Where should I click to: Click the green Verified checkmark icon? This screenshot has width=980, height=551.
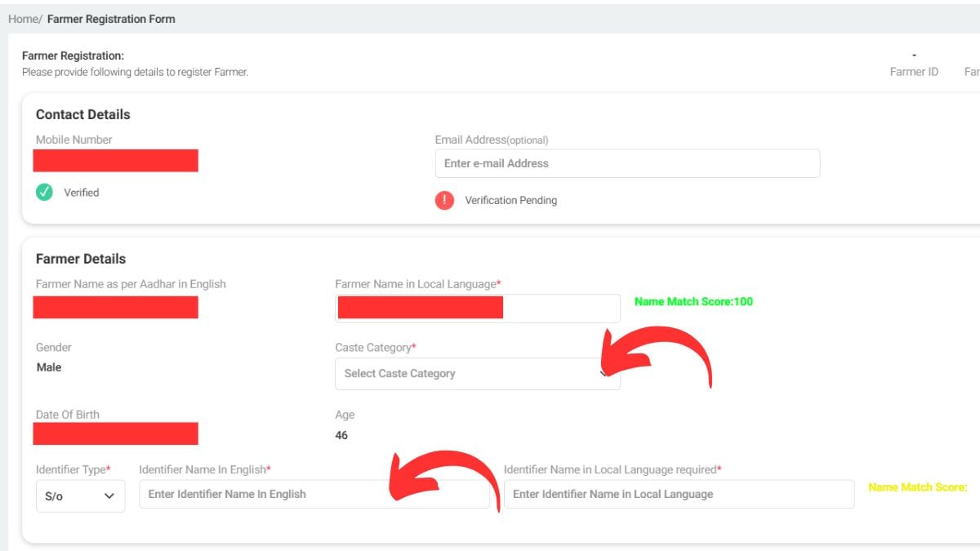(45, 192)
